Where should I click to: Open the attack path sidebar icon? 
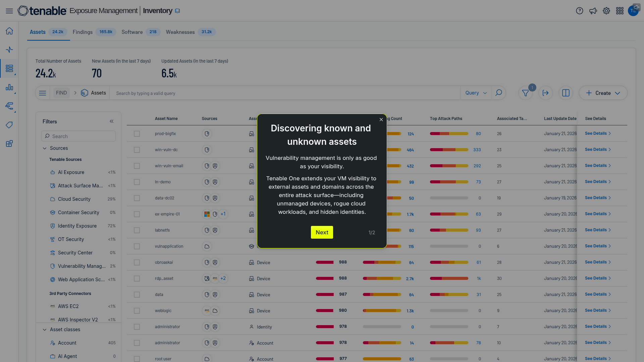pos(9,106)
